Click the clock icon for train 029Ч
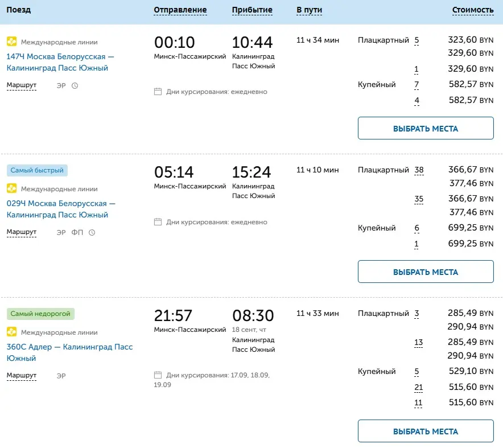This screenshot has height=448, width=503. pyautogui.click(x=92, y=233)
